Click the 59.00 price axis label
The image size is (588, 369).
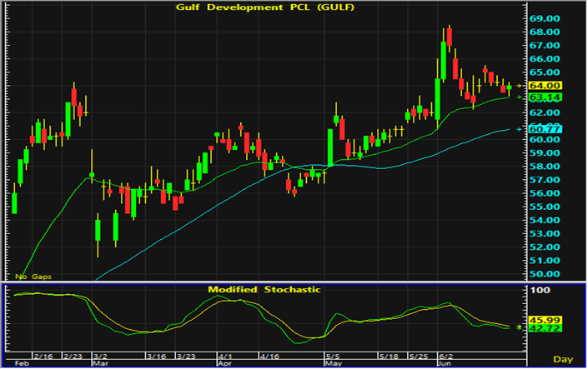545,152
